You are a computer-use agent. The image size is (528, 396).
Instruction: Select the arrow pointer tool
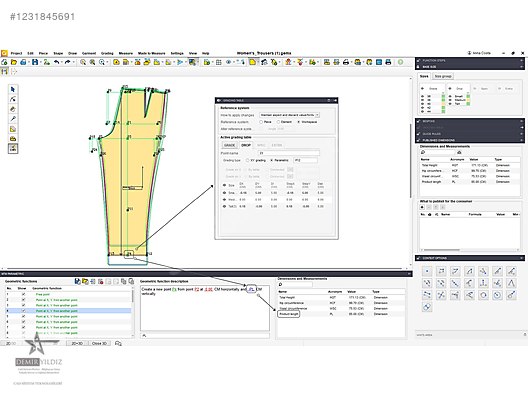point(13,89)
